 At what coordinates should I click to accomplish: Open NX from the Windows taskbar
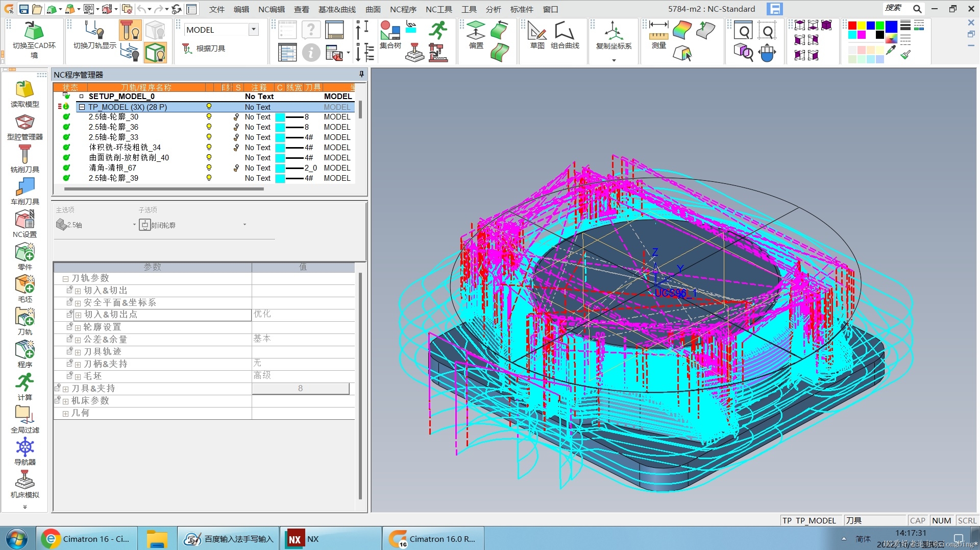(x=331, y=539)
